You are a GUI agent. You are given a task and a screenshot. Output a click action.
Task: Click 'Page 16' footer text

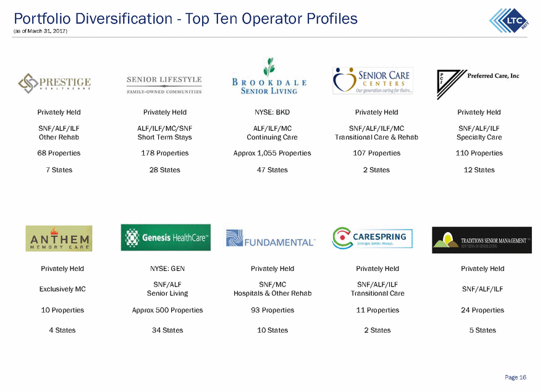pos(515,377)
